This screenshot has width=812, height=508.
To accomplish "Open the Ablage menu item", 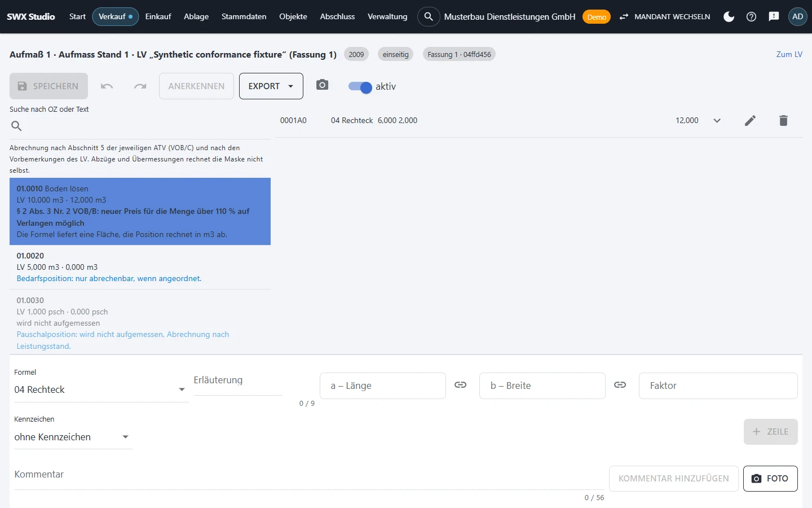I will coord(196,17).
